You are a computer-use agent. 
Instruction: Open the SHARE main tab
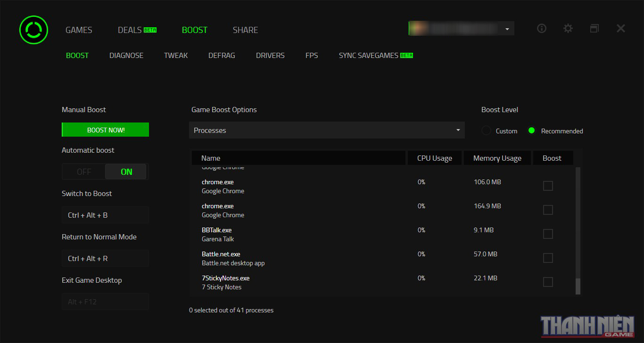click(x=245, y=30)
